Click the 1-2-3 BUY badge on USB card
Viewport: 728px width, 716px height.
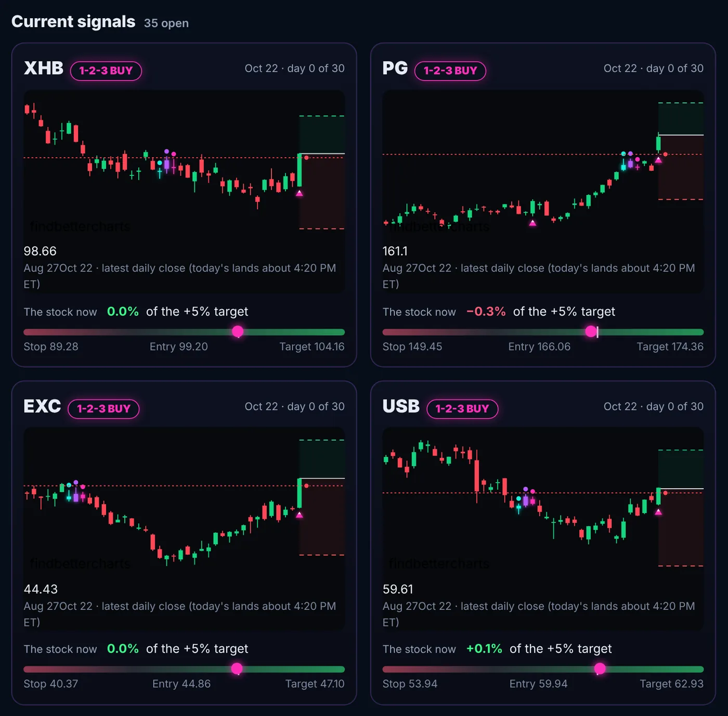[x=462, y=409]
